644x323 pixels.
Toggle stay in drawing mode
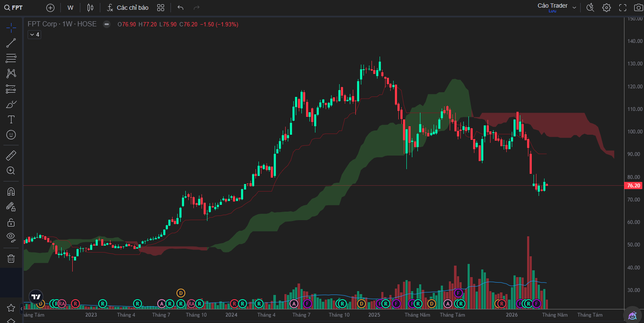(x=11, y=207)
